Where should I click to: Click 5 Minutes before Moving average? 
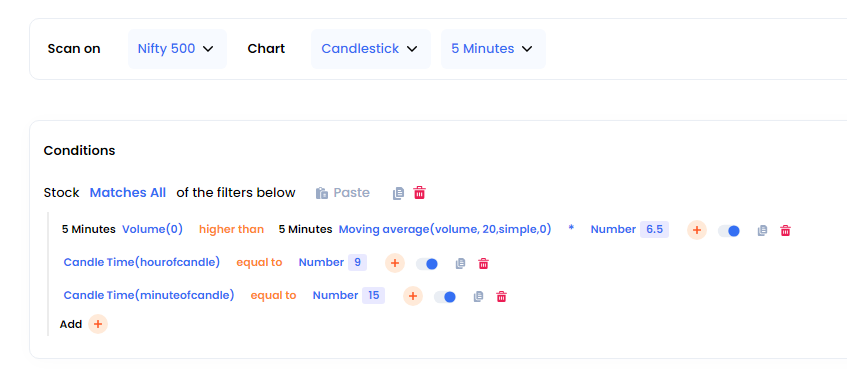pyautogui.click(x=305, y=230)
